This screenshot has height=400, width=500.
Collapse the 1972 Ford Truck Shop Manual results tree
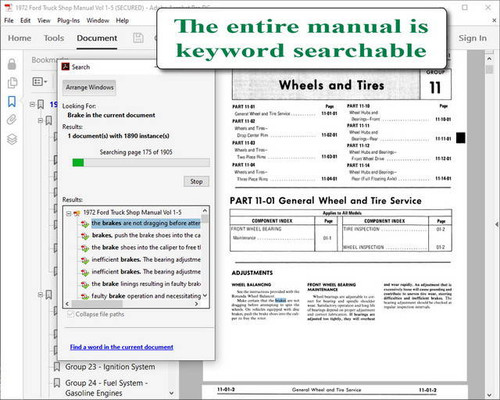[69, 213]
